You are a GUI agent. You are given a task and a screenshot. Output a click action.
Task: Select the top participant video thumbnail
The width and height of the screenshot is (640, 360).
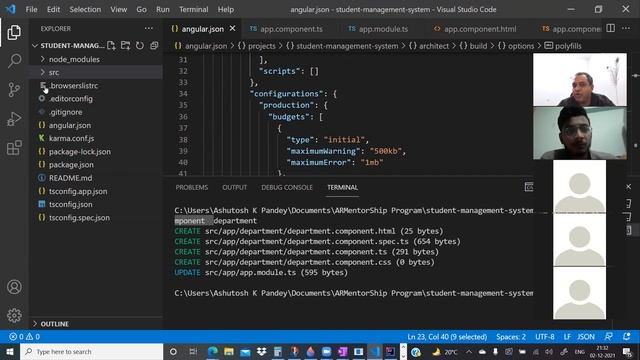coord(580,80)
